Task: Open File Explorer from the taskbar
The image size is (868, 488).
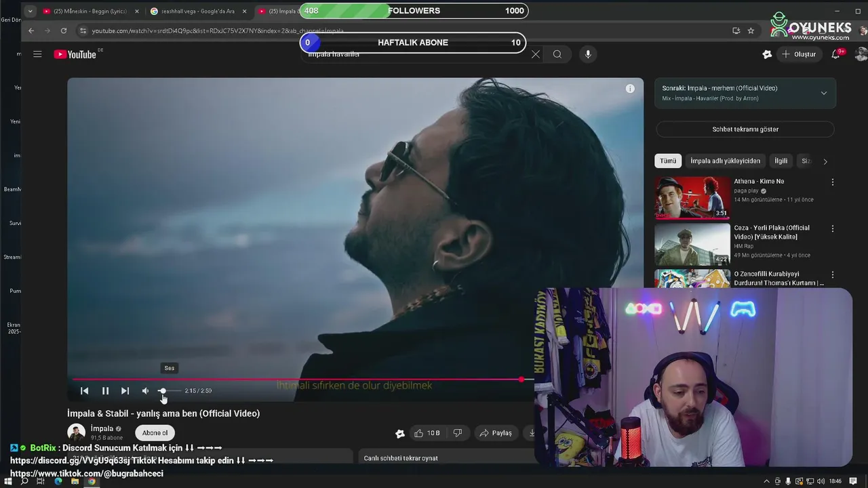Action: 75,481
